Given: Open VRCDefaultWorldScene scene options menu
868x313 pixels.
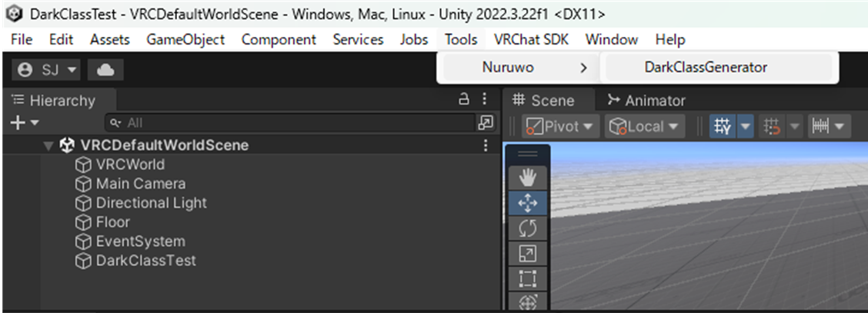Looking at the screenshot, I should pyautogui.click(x=486, y=145).
